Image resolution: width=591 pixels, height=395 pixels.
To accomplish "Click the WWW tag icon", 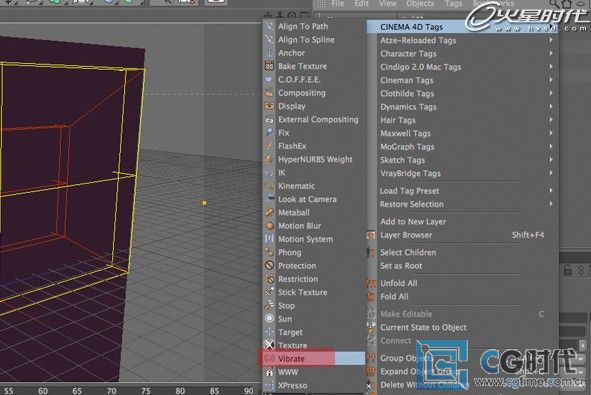I will click(x=269, y=372).
